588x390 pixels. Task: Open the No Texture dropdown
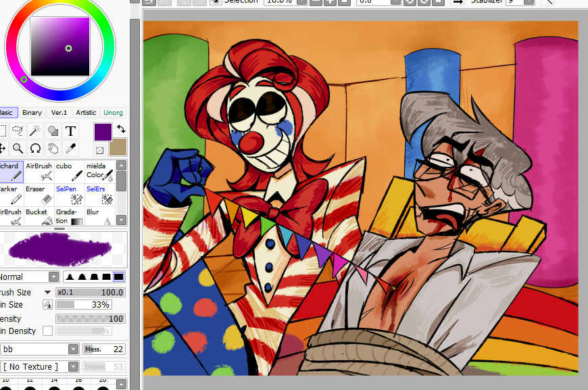(74, 366)
